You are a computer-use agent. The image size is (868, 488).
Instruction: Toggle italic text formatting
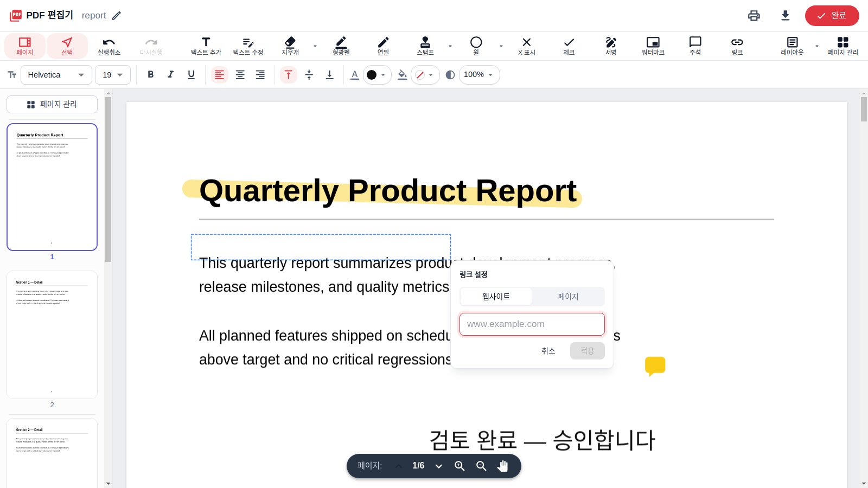(171, 75)
